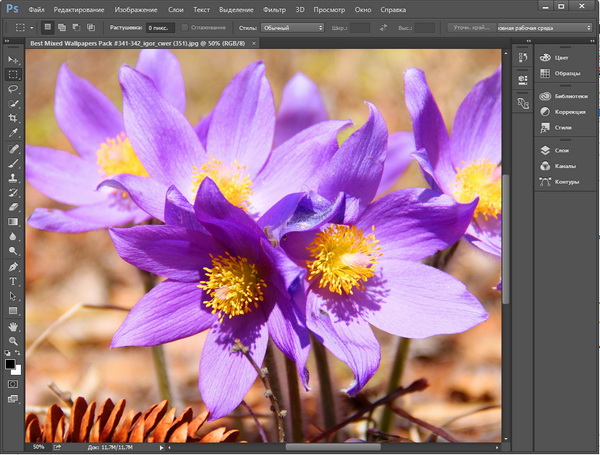Viewport: 600px width, 455px height.
Task: Select the Hand tool
Action: point(13,326)
